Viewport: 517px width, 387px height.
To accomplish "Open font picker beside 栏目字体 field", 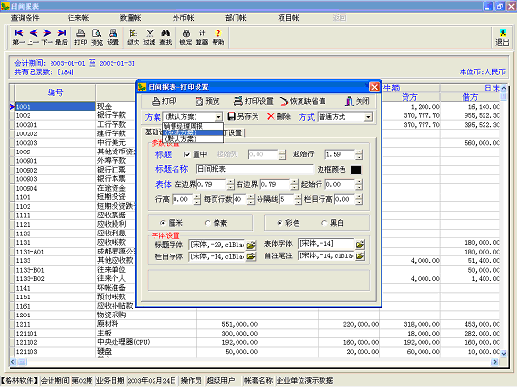I will 251,257.
